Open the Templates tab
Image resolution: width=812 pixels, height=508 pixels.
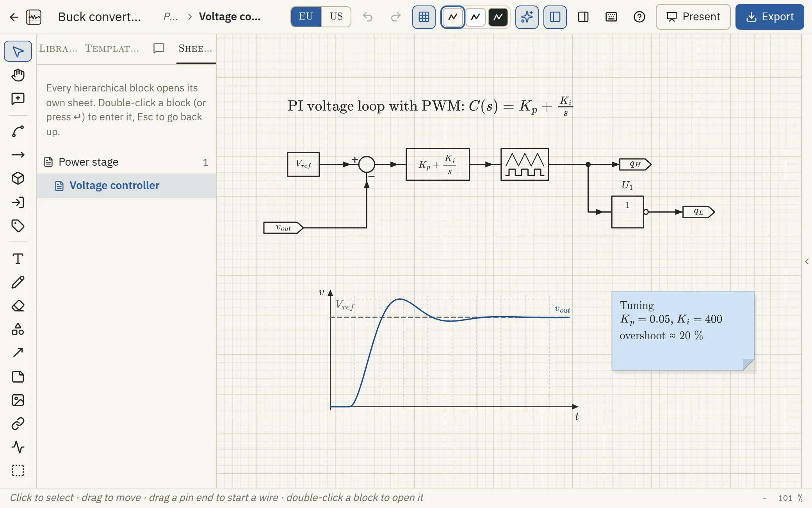pyautogui.click(x=112, y=48)
